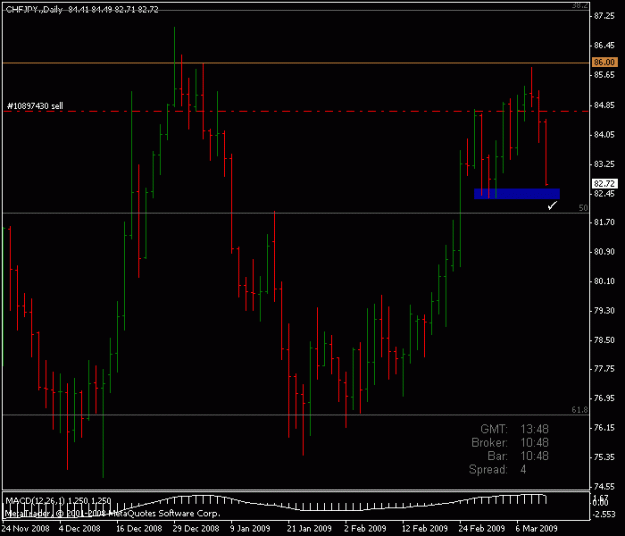
Task: Click the 87.25 price axis label
Action: tap(604, 16)
